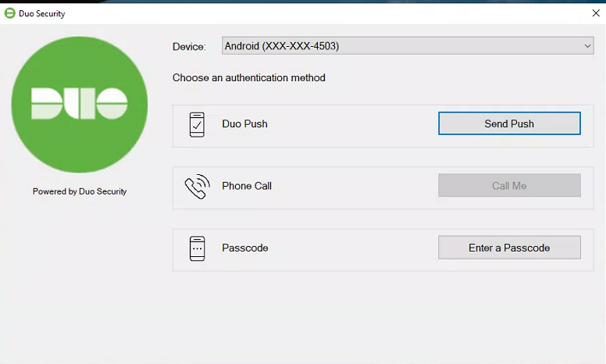This screenshot has width=606, height=364.
Task: Click the Duo Push label
Action: 244,123
